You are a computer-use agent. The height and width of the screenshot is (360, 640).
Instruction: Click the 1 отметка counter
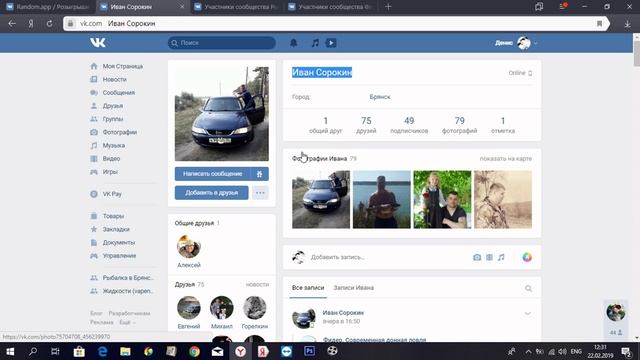(503, 125)
